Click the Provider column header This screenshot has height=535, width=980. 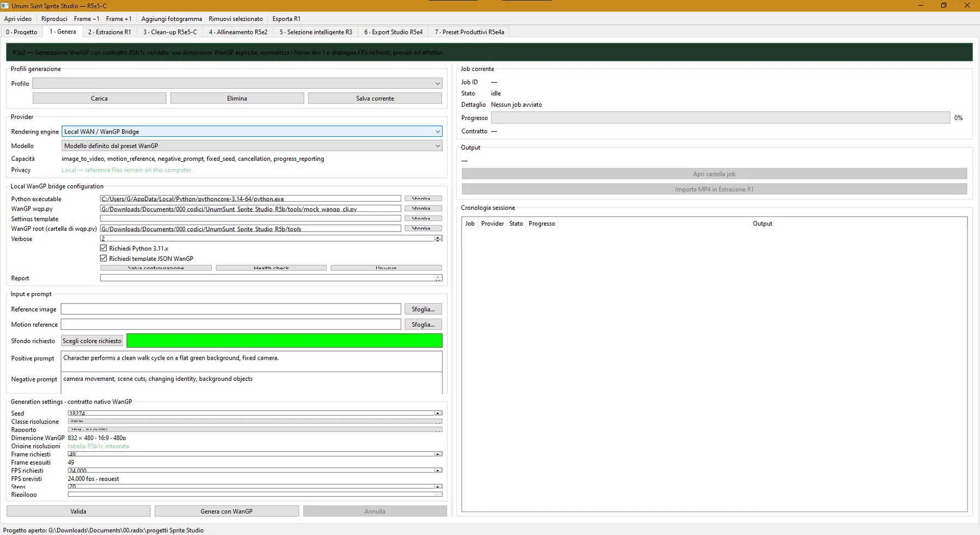pos(492,223)
